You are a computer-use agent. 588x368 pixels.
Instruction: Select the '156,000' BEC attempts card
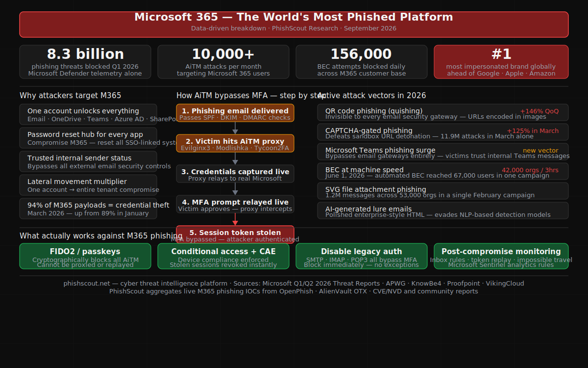362,62
